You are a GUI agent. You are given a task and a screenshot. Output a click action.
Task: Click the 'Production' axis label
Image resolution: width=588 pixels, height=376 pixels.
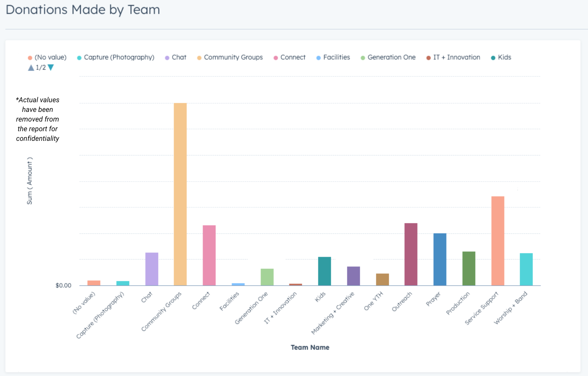click(458, 303)
